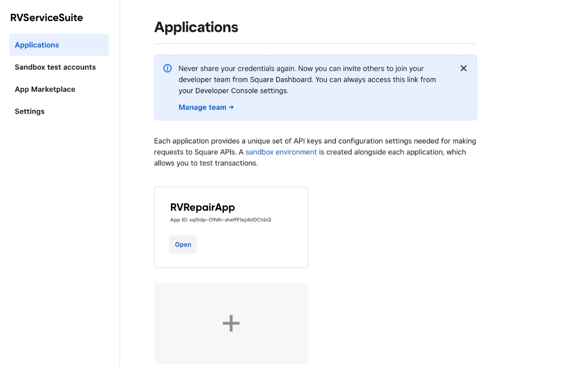Viewport: 588px width, 392px height.
Task: Click the arrow next to Manage team
Action: coord(231,107)
